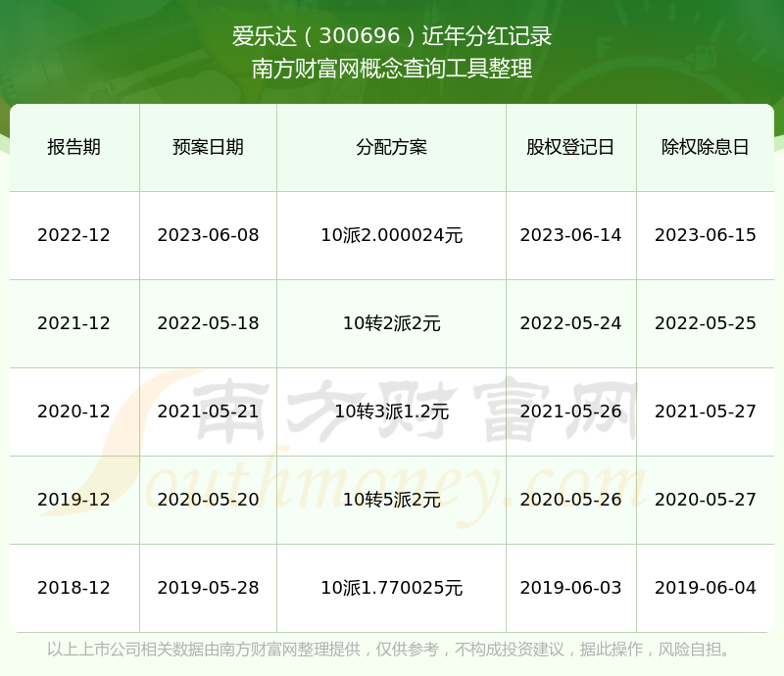
Task: Click report period cell 2018-12
Action: coord(74,588)
